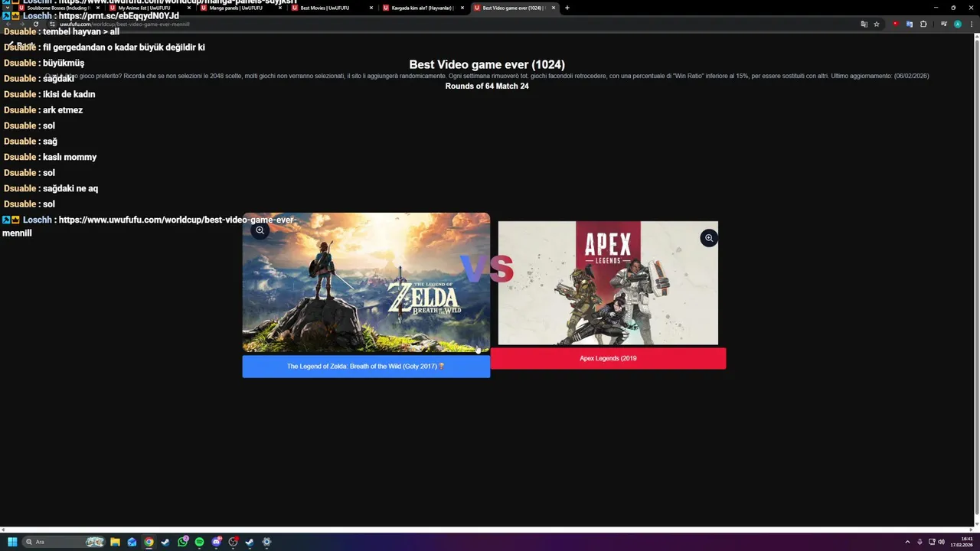Open WhatsApp in taskbar

pos(182,542)
